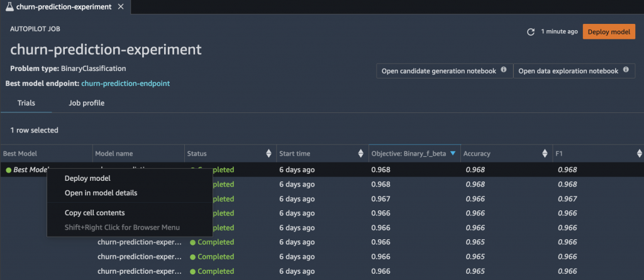Toggle Objective Binary_f_beta sort direction arrow
Viewport: 644px width, 280px height.
click(x=453, y=153)
